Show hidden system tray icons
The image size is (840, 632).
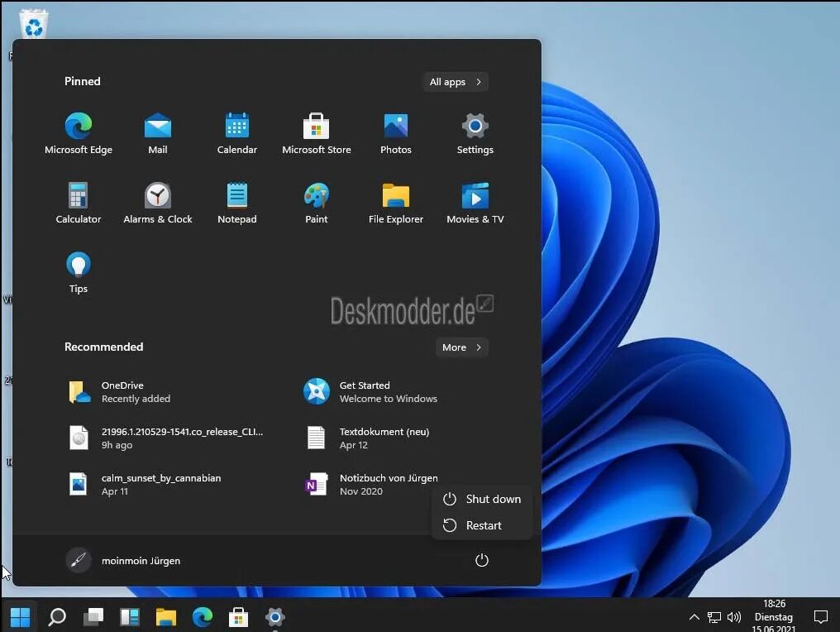(x=694, y=617)
